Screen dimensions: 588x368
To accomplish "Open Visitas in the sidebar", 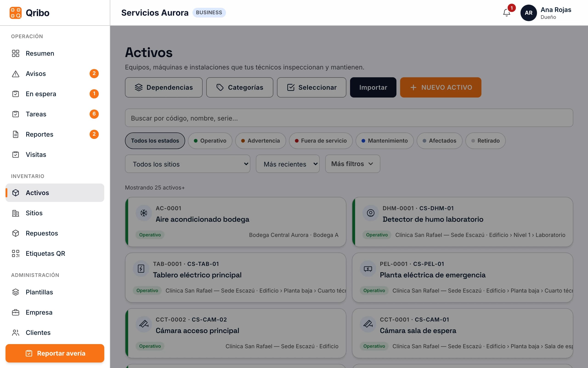I will (55, 155).
